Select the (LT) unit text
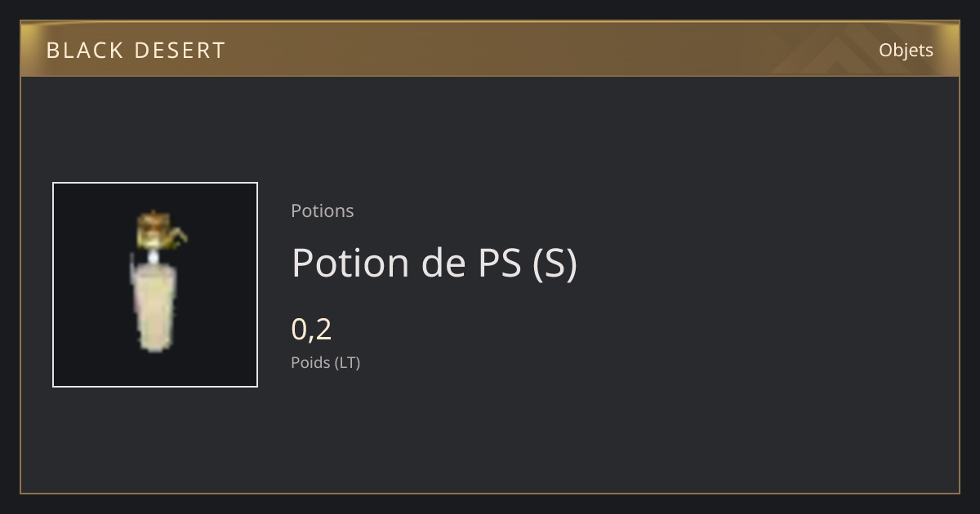Viewport: 980px width, 514px height. click(346, 362)
